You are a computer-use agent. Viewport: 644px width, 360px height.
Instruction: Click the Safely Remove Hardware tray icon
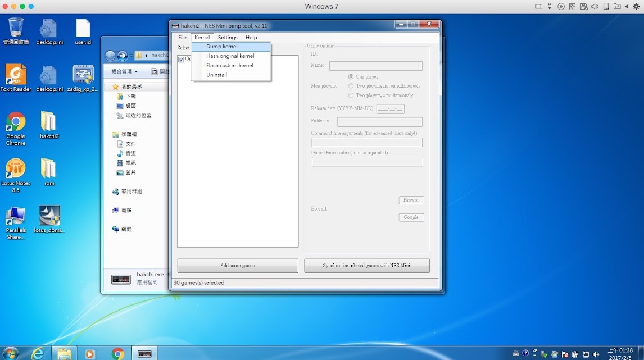click(x=545, y=354)
